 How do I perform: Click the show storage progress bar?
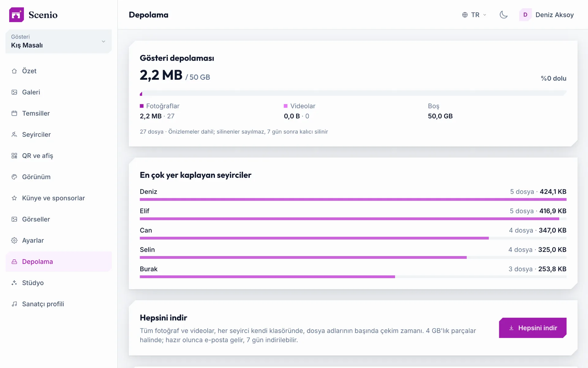(353, 93)
